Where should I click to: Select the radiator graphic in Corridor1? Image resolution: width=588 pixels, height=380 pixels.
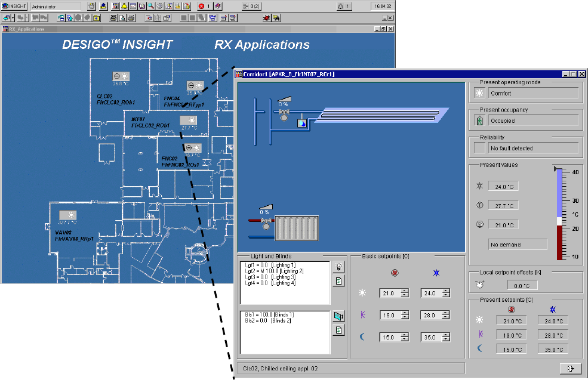point(297,228)
